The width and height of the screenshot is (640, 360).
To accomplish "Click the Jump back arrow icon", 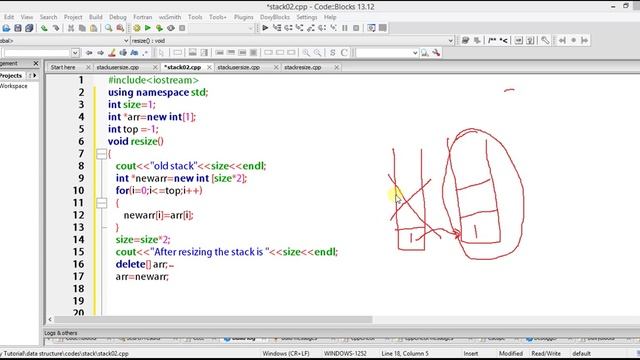I will click(89, 53).
